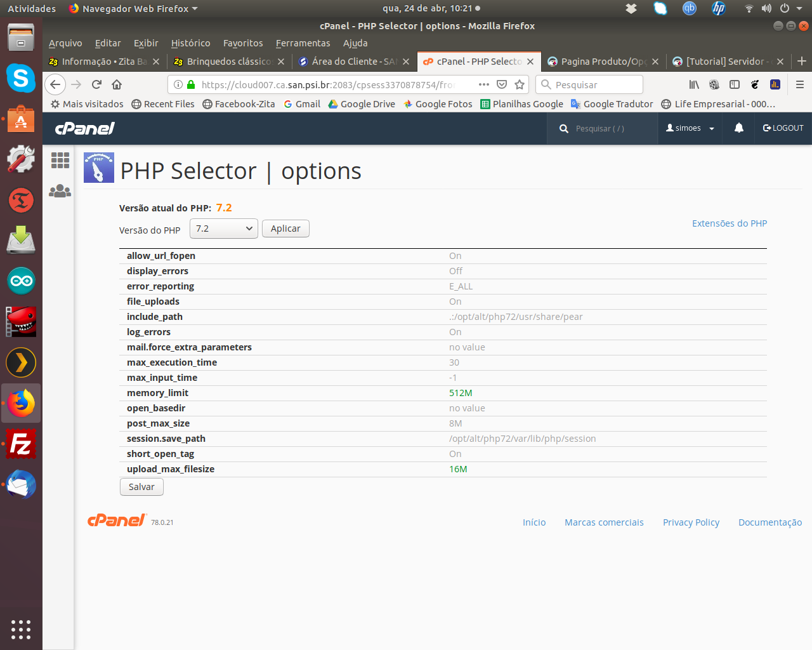Open user manager icon in cPanel sidebar
This screenshot has height=650, width=812.
(60, 190)
